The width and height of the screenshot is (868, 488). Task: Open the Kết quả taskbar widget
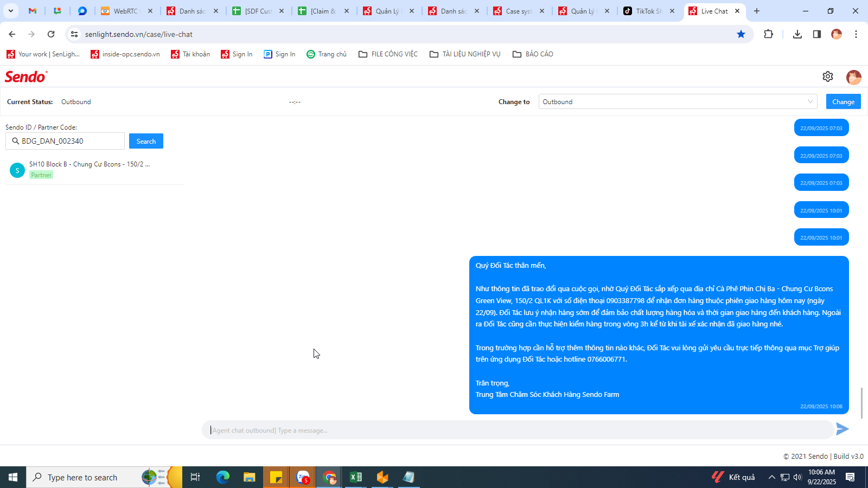[x=733, y=477]
